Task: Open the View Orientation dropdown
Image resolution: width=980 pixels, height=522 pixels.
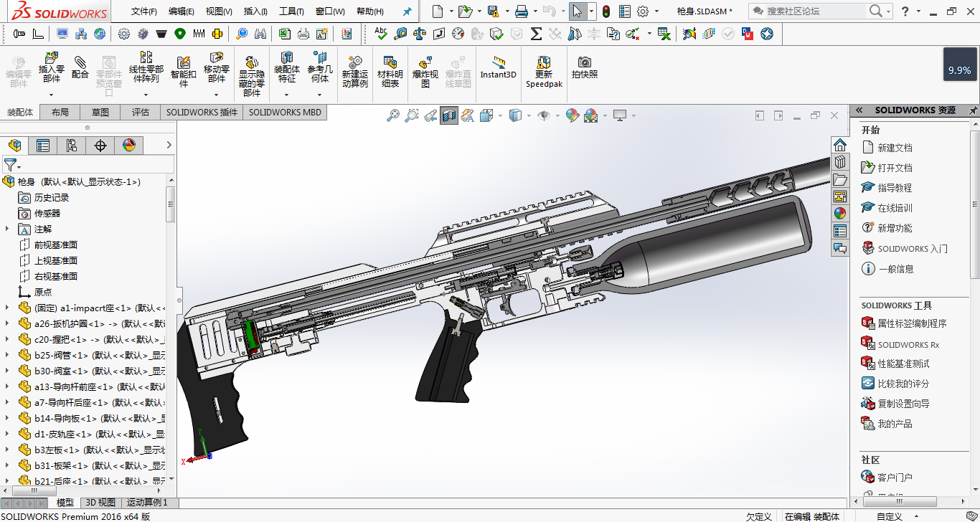Action: tap(500, 115)
